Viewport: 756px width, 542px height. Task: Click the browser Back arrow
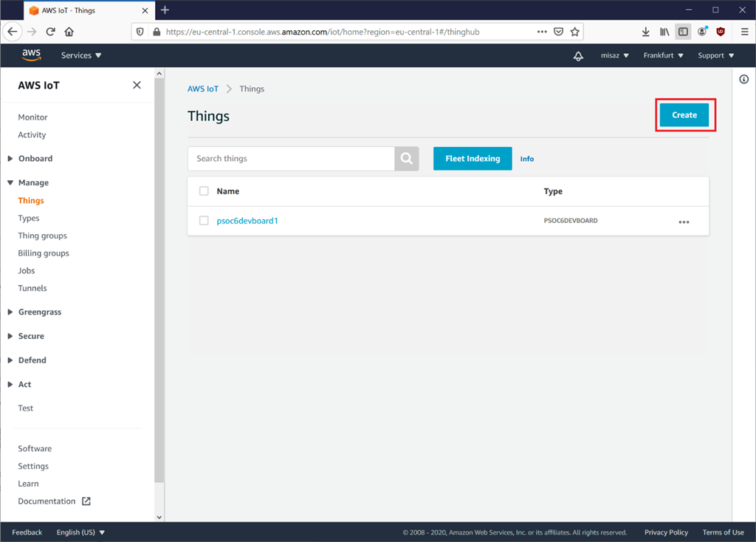12,32
